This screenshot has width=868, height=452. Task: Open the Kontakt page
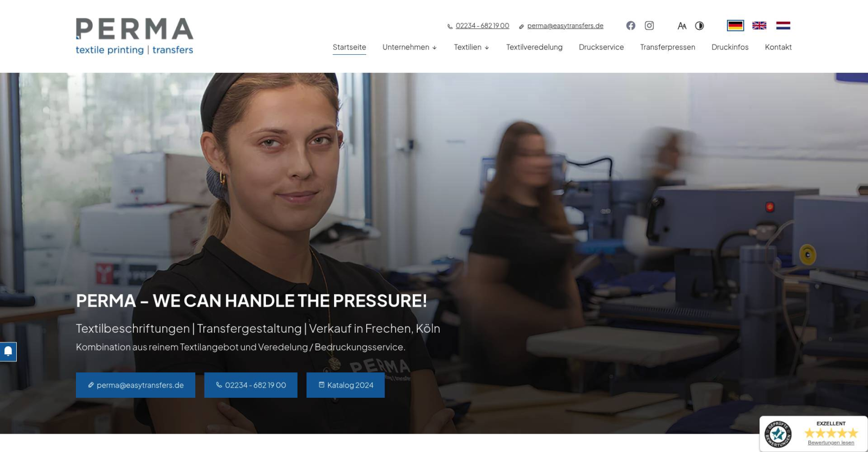pyautogui.click(x=778, y=47)
